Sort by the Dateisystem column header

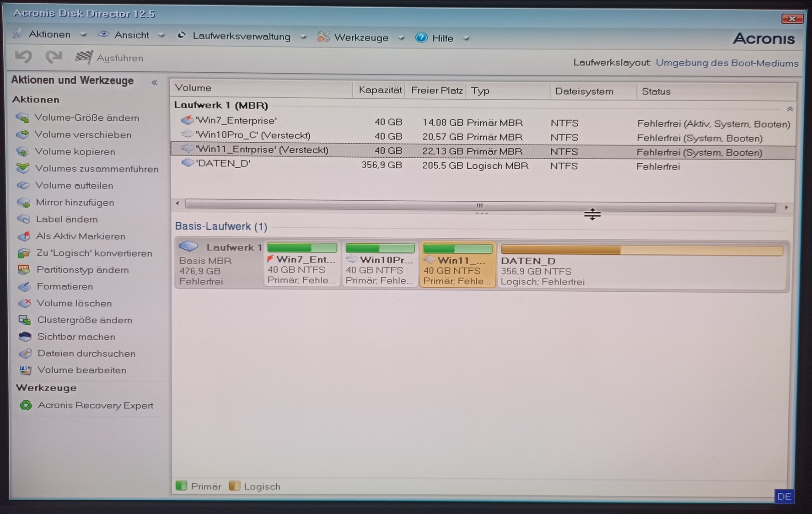tap(593, 91)
